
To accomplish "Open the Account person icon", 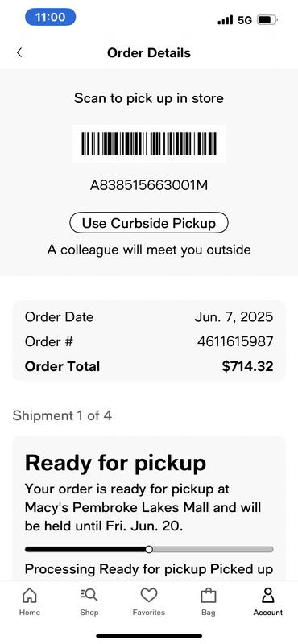I will (x=268, y=595).
